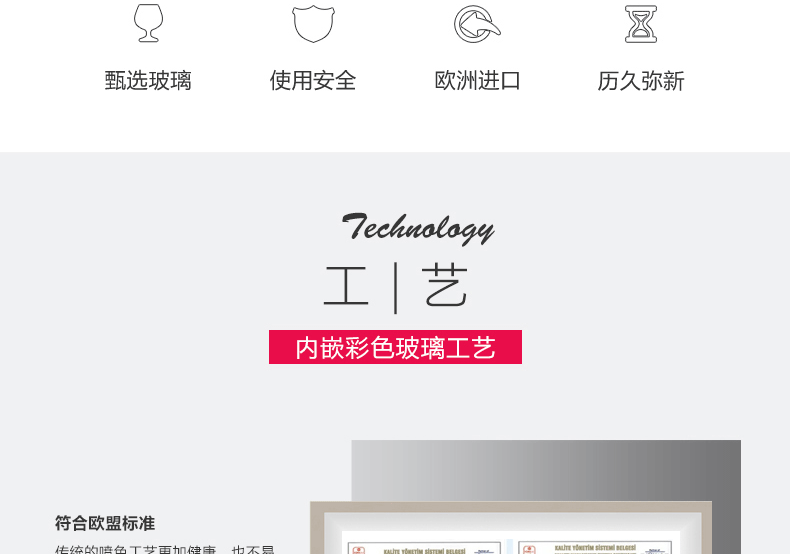Select the 符合欧盟标准 heading
Viewport: 790px width, 554px height.
tap(105, 523)
